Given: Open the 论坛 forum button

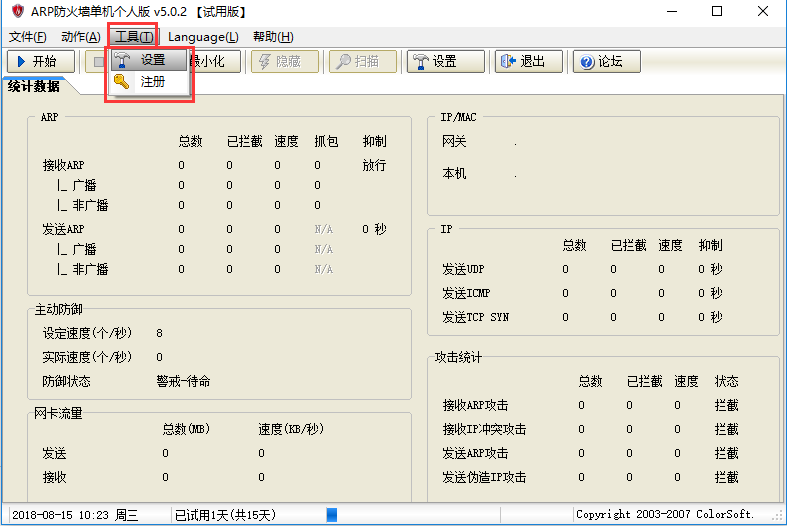Looking at the screenshot, I should click(x=607, y=61).
